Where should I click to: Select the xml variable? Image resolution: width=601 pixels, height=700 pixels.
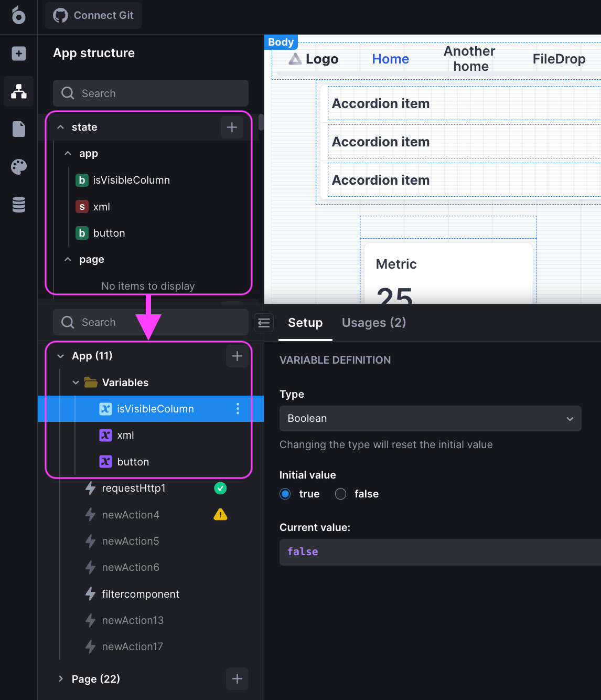click(x=125, y=435)
